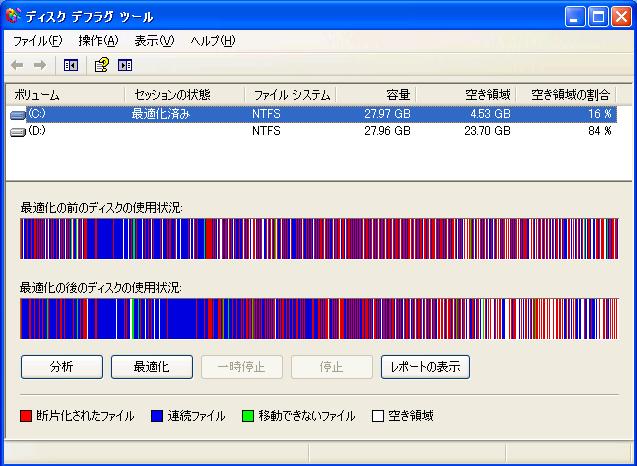Image resolution: width=637 pixels, height=466 pixels.
Task: Select the (D:) drive volume icon
Action: point(18,131)
